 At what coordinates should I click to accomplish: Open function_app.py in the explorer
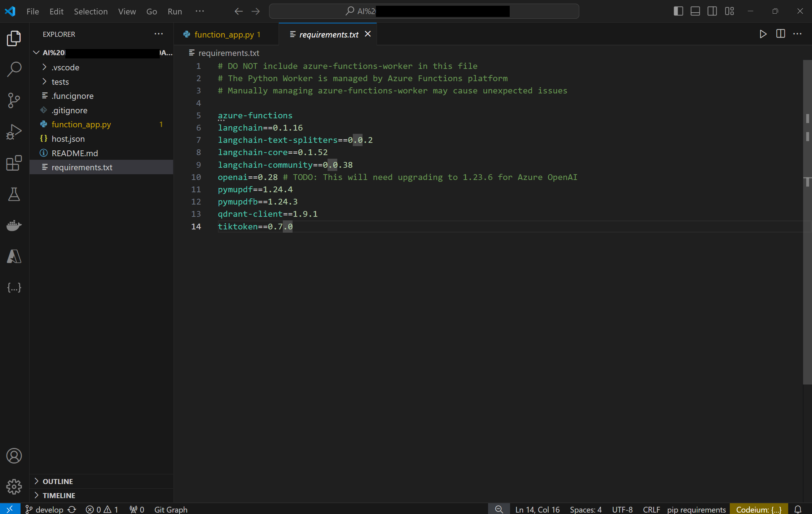101,124
